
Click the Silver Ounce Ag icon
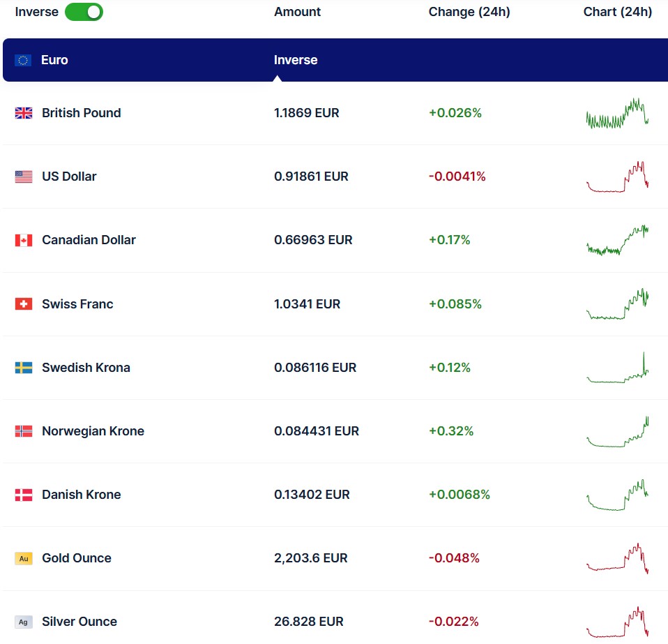24,622
